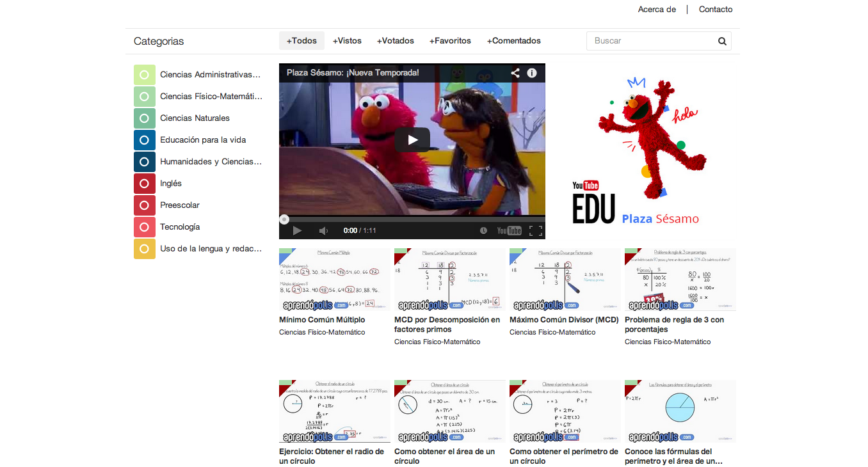
Task: Share the Plaza Sésamo video
Action: [515, 73]
